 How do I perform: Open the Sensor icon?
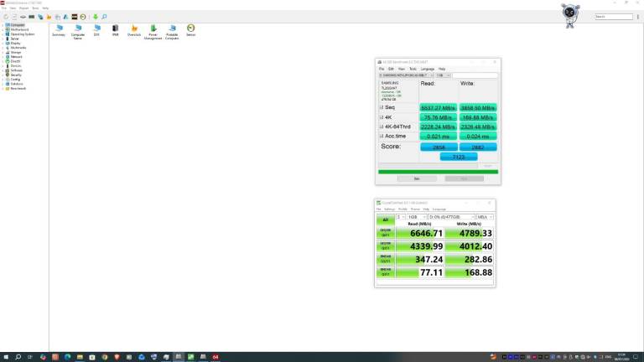point(191,29)
